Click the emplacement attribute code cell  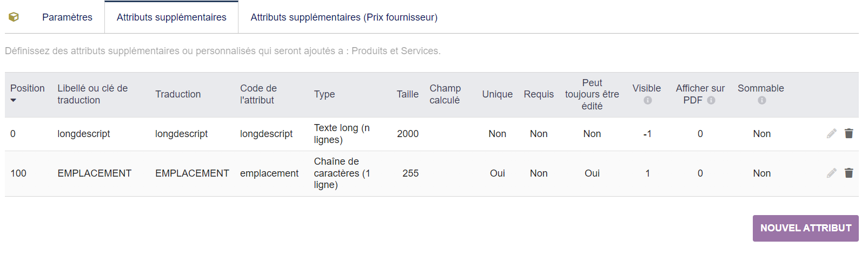point(269,173)
